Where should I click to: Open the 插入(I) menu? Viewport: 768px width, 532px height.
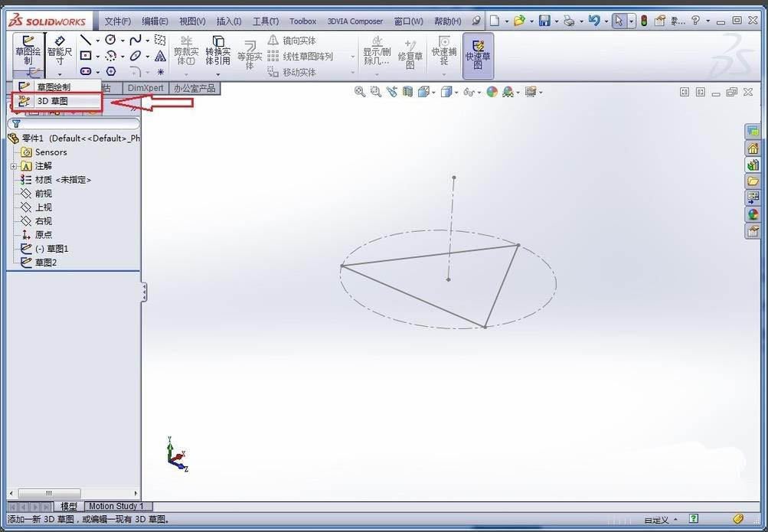pos(229,21)
